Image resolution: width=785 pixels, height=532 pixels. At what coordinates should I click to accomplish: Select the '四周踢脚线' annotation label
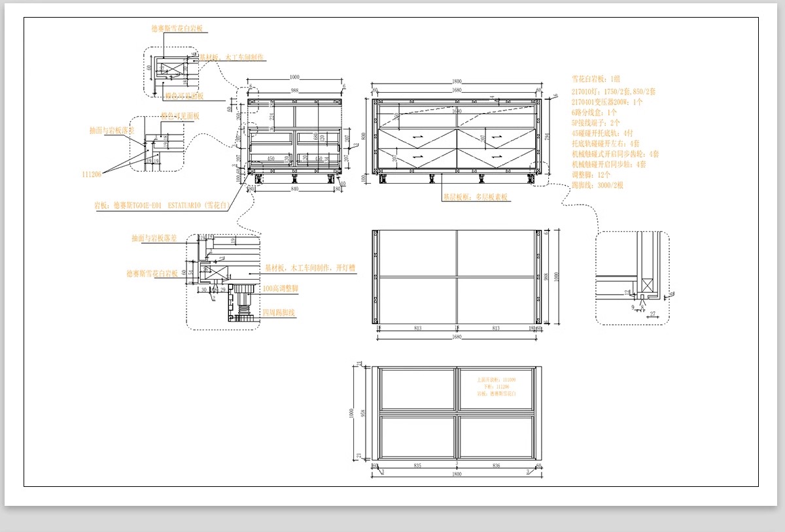tap(278, 313)
